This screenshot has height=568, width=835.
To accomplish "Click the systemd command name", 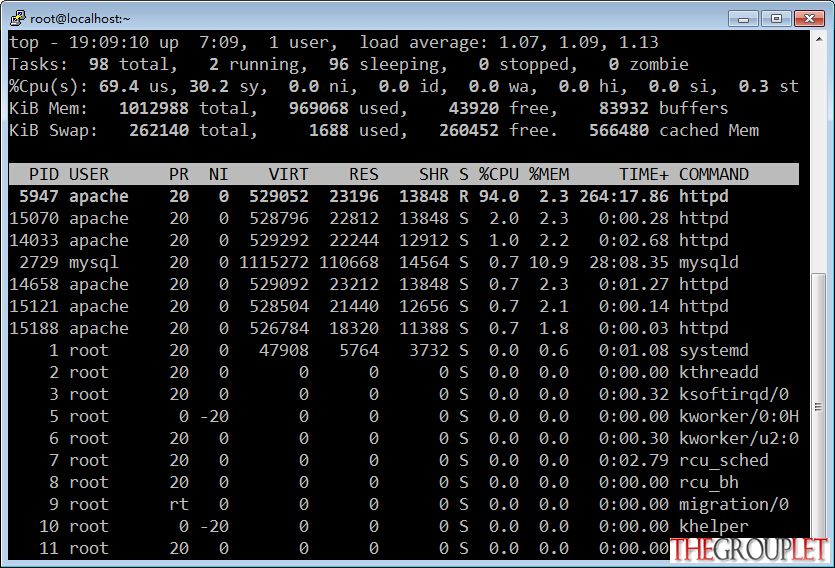I will pyautogui.click(x=714, y=350).
